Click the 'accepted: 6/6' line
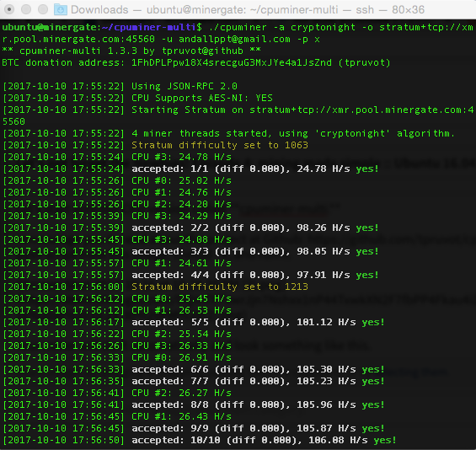The height and width of the screenshot is (450, 476). click(x=194, y=370)
